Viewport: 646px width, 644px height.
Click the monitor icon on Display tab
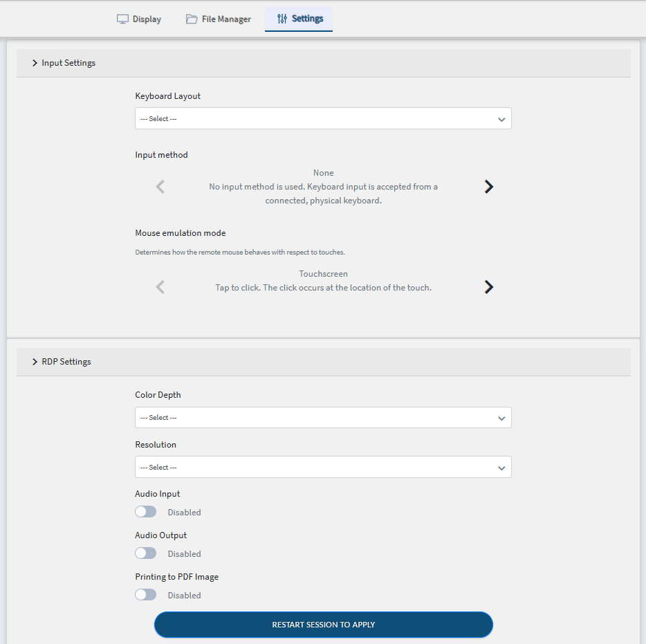pos(122,19)
